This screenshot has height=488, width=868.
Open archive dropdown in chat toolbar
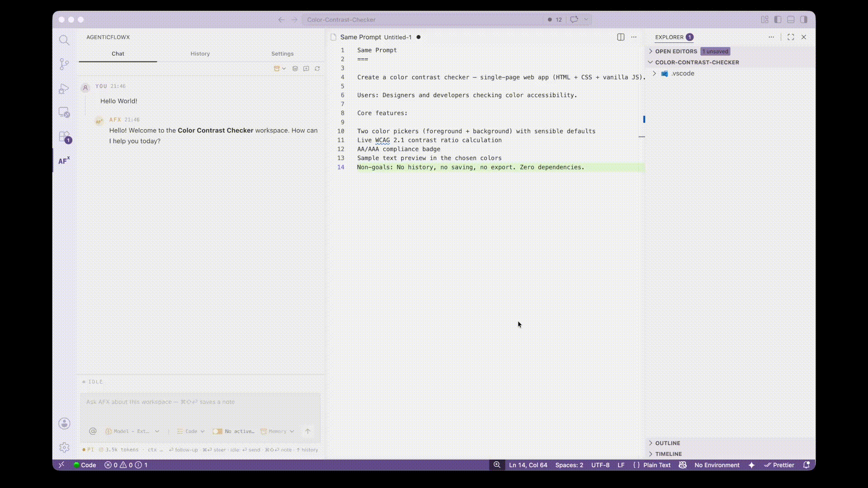pyautogui.click(x=280, y=69)
